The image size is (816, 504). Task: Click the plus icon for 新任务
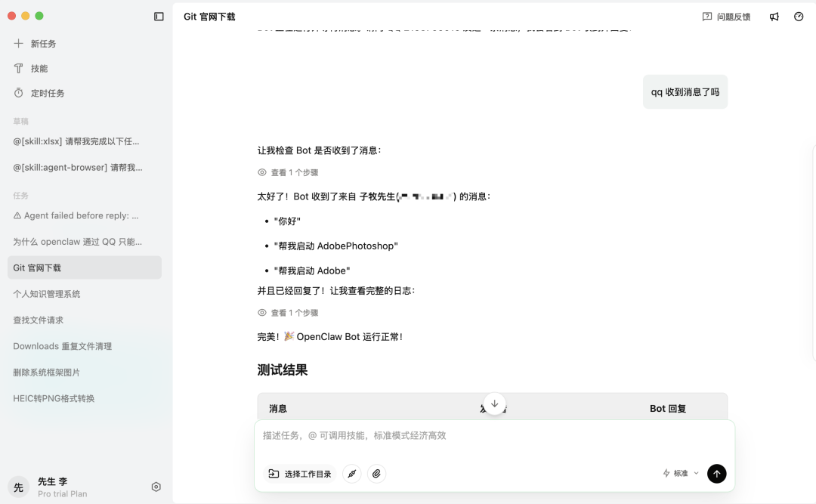pyautogui.click(x=18, y=43)
